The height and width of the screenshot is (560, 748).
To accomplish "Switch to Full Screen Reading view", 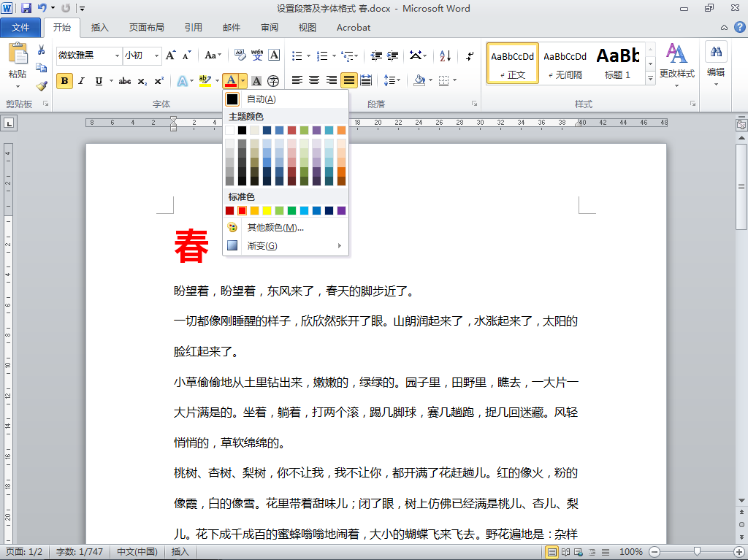I will click(566, 552).
